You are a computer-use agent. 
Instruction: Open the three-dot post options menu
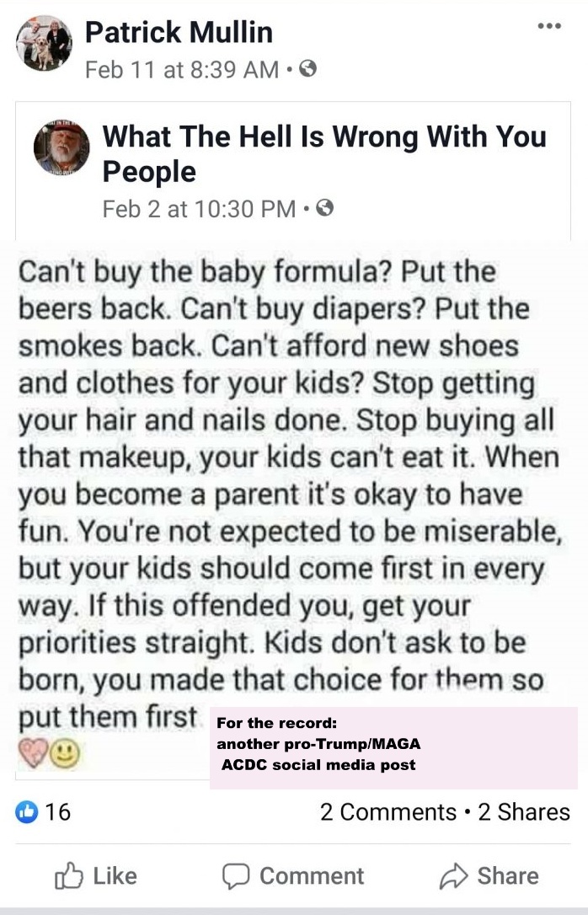point(548,27)
